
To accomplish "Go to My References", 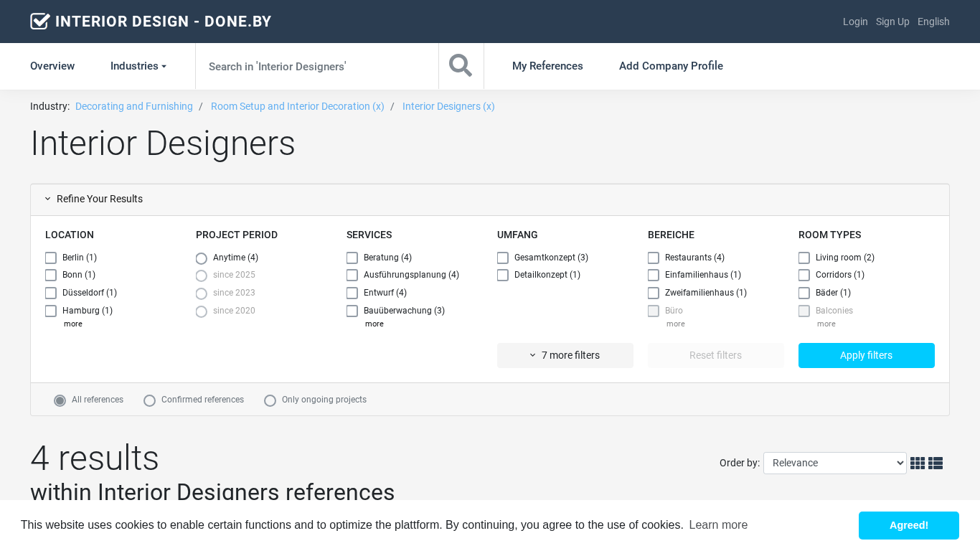I will pos(547,66).
